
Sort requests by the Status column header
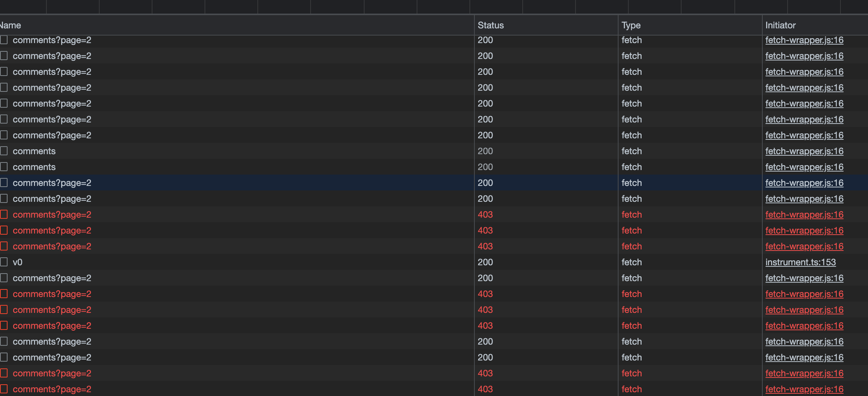(x=490, y=25)
